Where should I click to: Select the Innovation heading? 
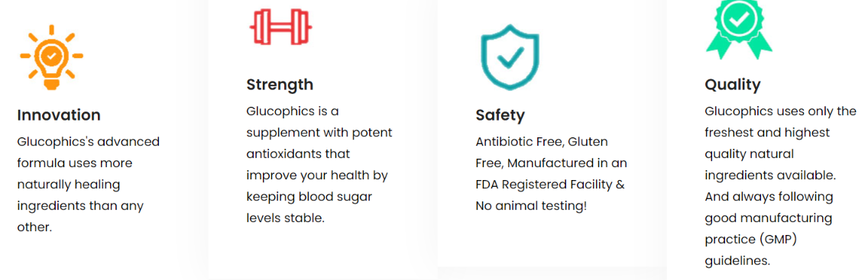coord(59,115)
